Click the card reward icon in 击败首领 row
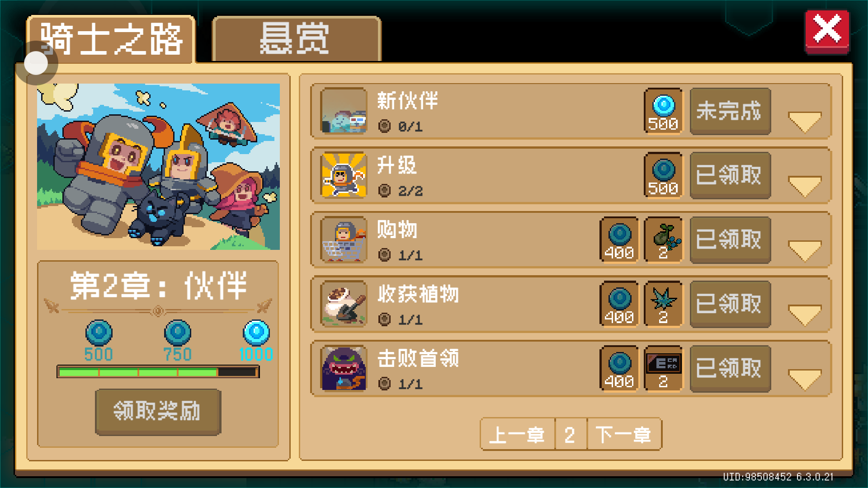 coord(663,368)
